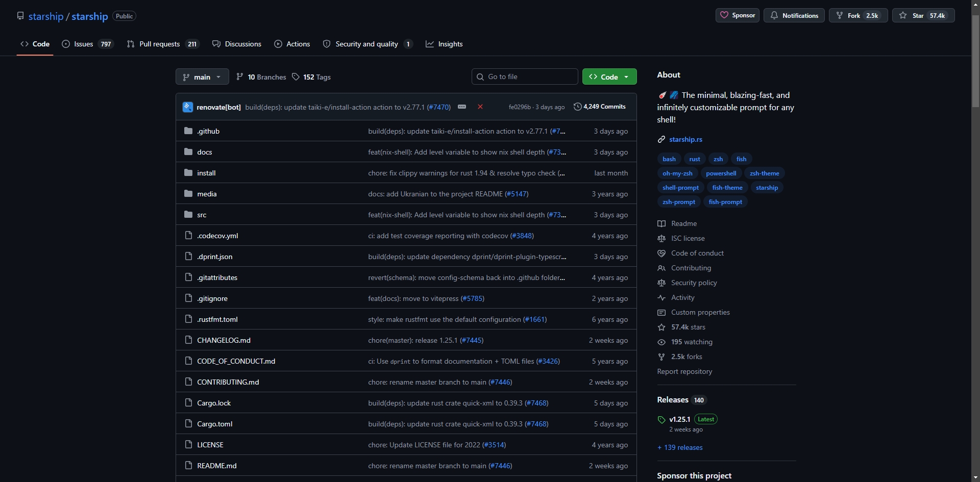
Task: Open the 152 Tags link
Action: point(311,77)
